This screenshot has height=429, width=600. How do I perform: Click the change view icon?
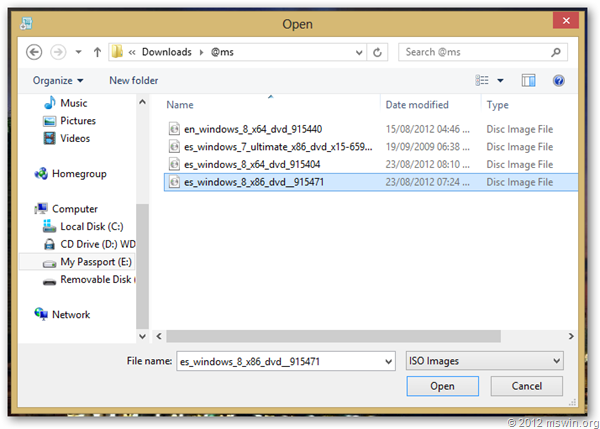point(483,80)
